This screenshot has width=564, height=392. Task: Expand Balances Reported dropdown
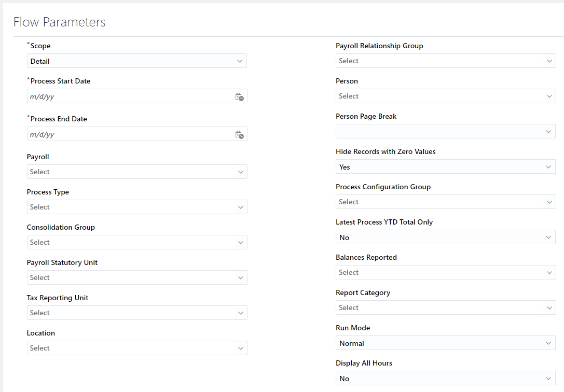[446, 272]
